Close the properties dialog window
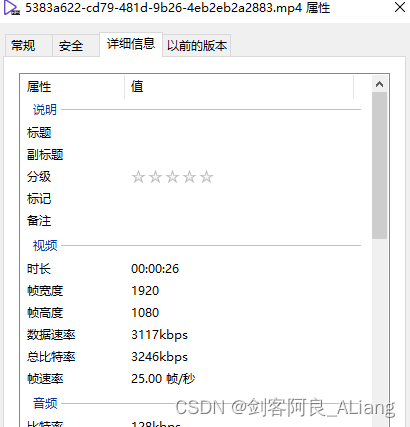410x427 pixels. (x=400, y=7)
